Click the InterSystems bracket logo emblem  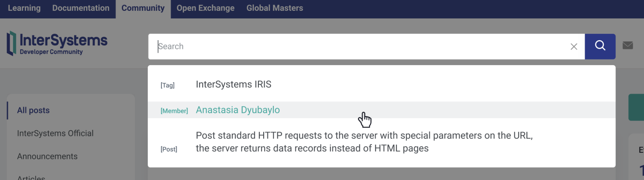coord(11,43)
